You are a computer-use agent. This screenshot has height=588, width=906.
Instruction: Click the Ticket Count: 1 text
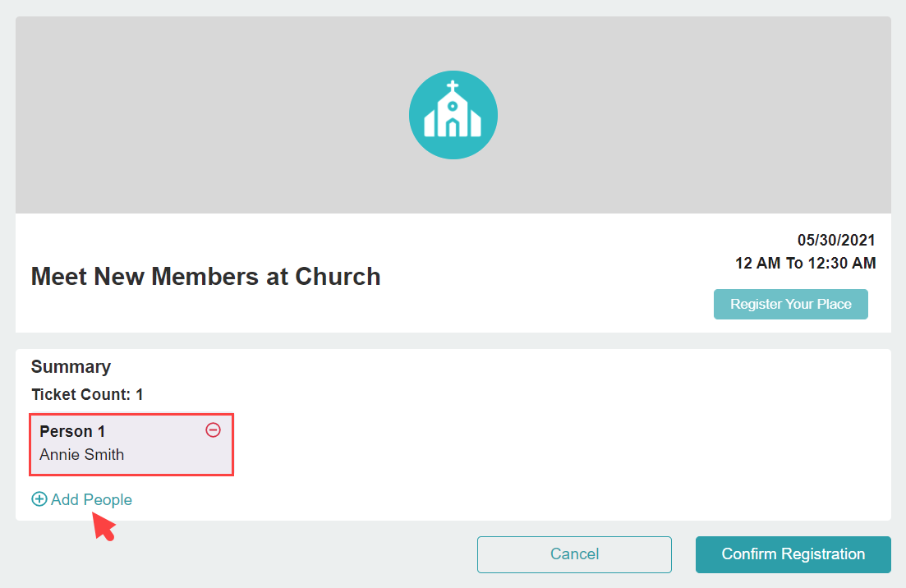[87, 394]
